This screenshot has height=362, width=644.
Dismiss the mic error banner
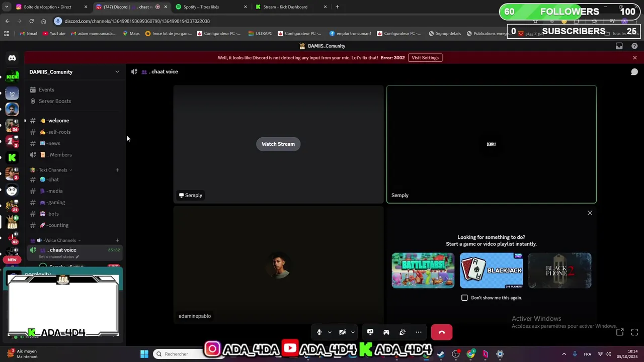pos(635,58)
